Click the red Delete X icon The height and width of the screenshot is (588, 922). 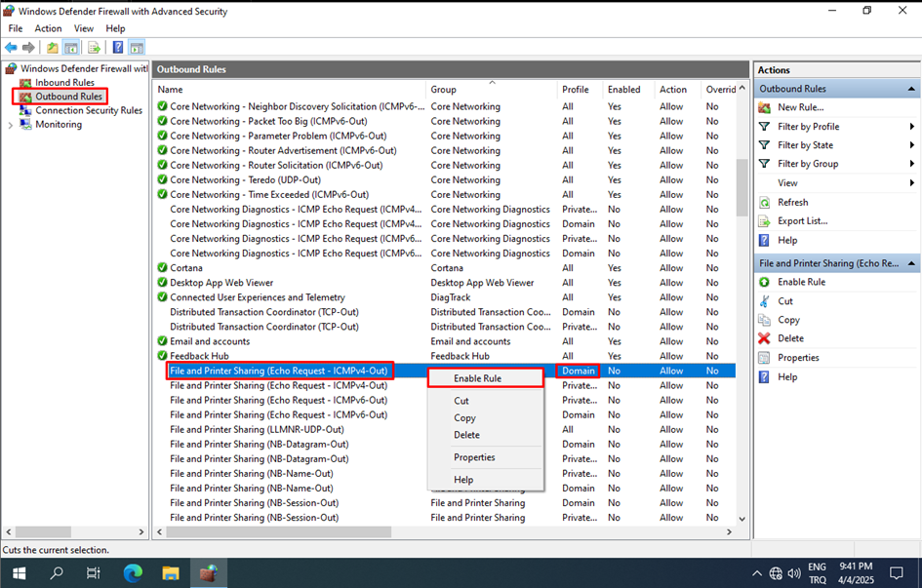tap(764, 338)
